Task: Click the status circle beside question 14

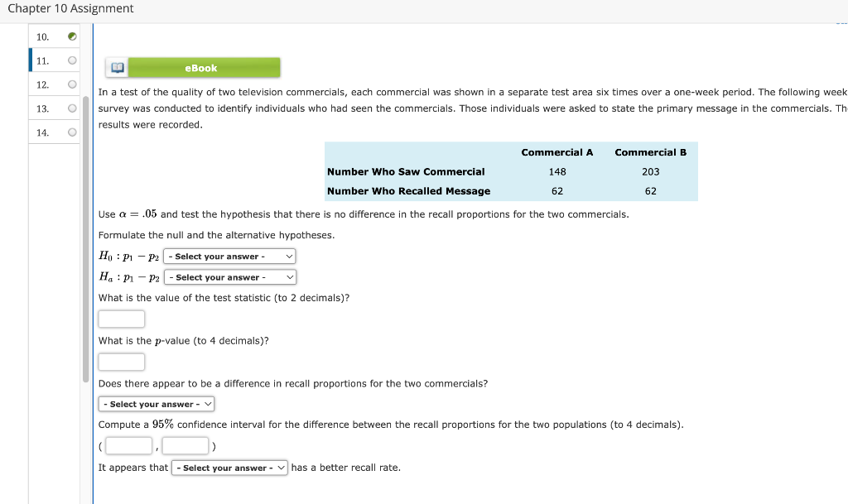Action: point(71,131)
